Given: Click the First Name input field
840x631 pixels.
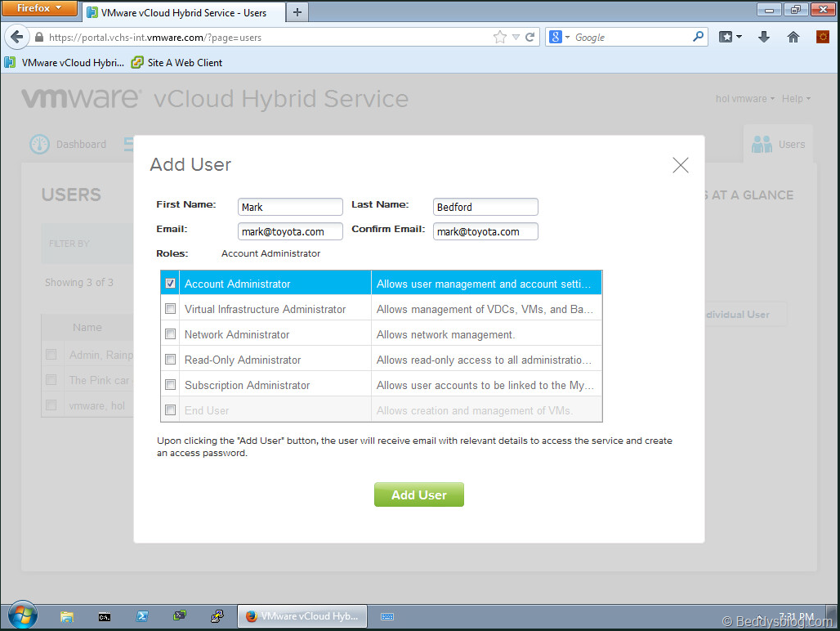Looking at the screenshot, I should click(290, 207).
